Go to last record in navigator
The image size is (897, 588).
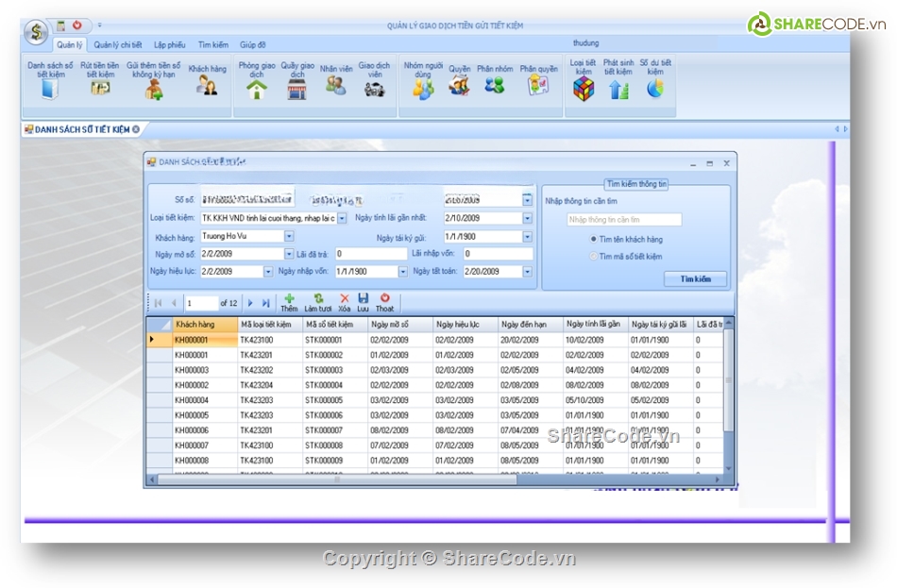tap(265, 303)
